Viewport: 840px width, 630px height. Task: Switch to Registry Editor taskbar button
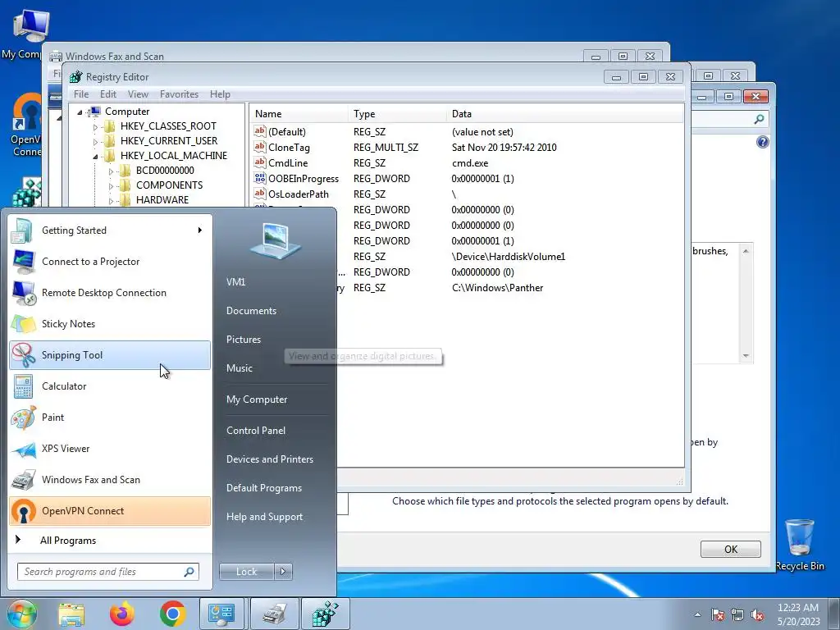pyautogui.click(x=326, y=614)
